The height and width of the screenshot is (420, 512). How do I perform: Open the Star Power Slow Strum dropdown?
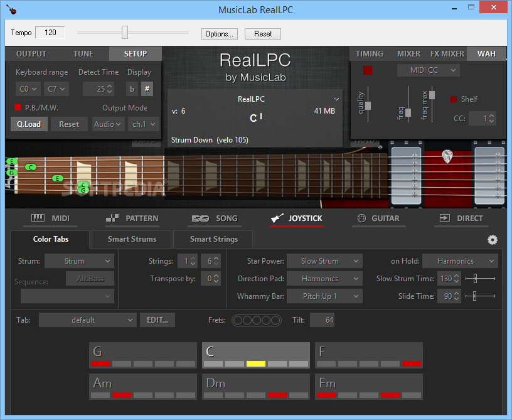[324, 261]
